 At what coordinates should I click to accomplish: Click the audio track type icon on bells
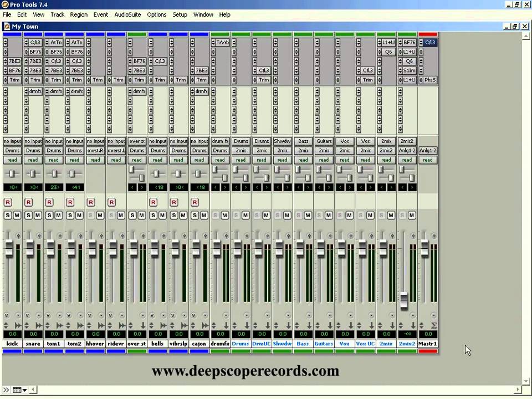click(163, 326)
